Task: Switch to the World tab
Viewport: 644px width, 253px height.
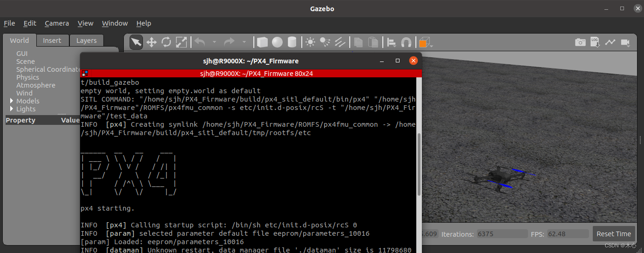Action: tap(19, 41)
